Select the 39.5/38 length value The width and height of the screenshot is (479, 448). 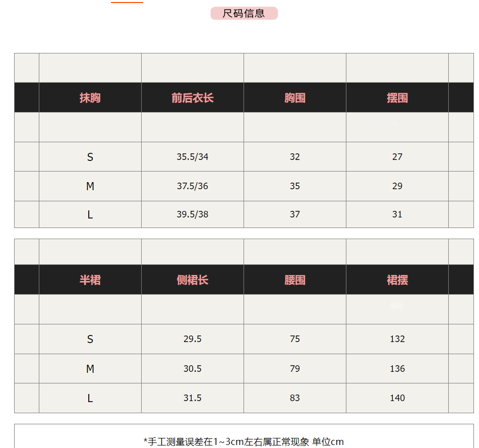(x=193, y=214)
